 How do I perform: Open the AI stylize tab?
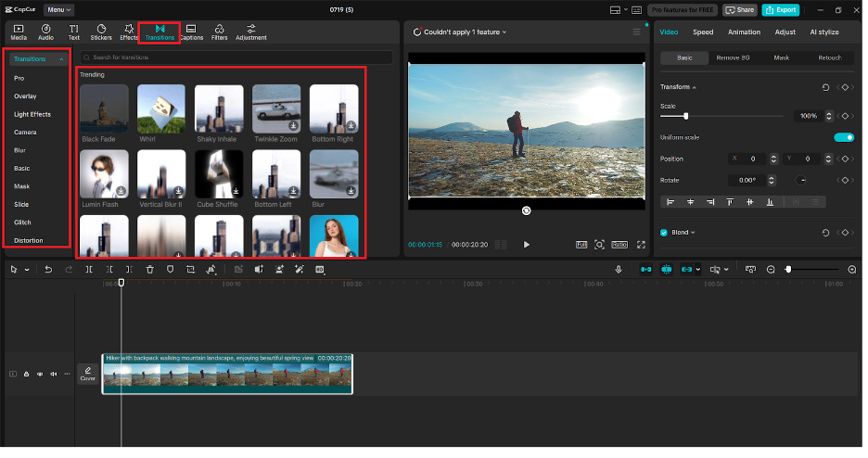pos(824,32)
